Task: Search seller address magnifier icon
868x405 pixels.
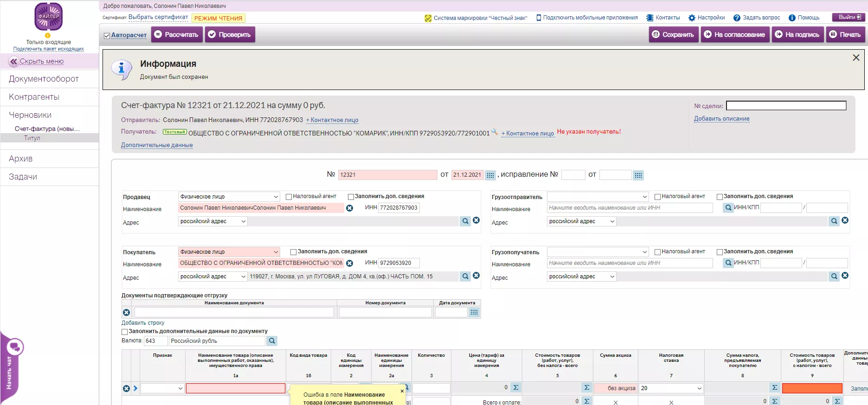Action: point(465,221)
